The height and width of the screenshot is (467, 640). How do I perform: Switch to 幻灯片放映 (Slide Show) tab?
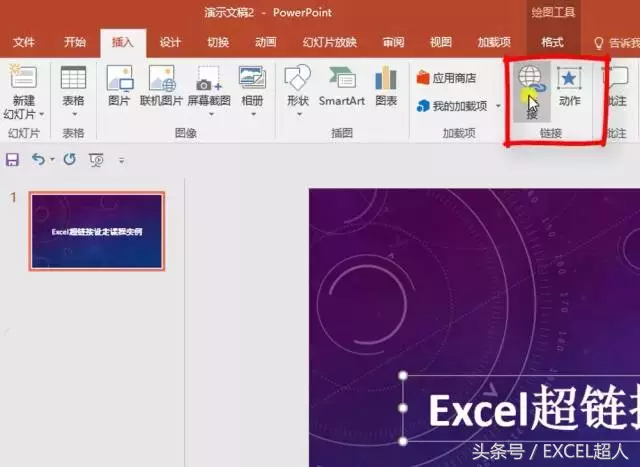pos(330,42)
